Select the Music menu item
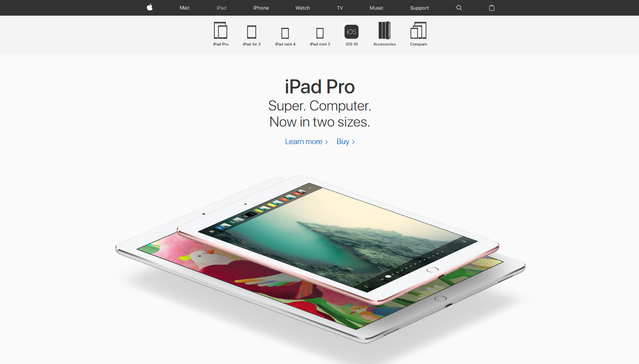Screen dimensions: 639x364 tap(377, 8)
